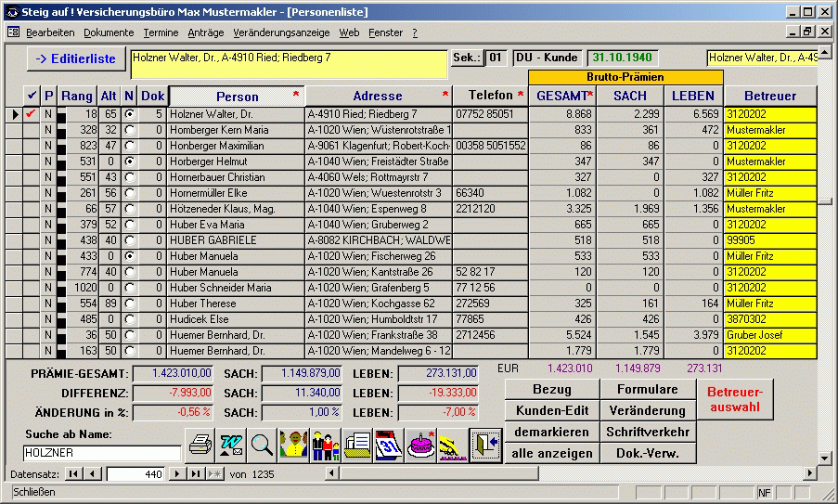Select the N radio button for Holzner Walter
The width and height of the screenshot is (838, 504).
[x=129, y=114]
